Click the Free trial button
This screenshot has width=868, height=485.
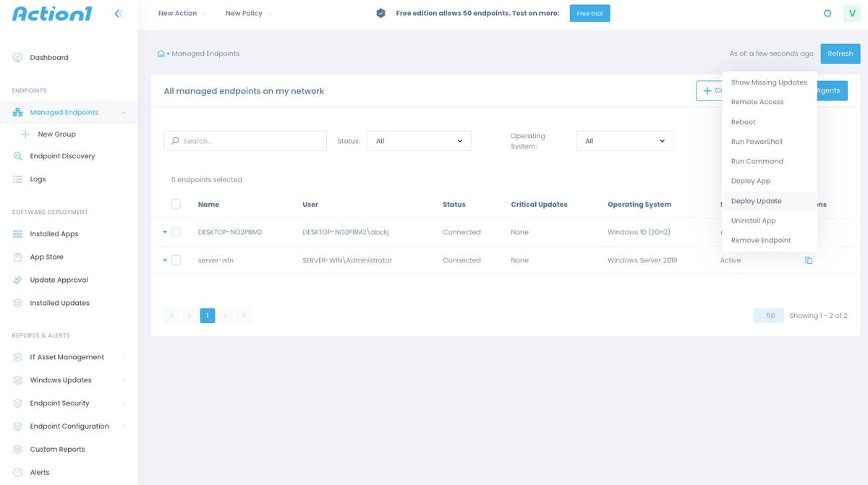[590, 14]
